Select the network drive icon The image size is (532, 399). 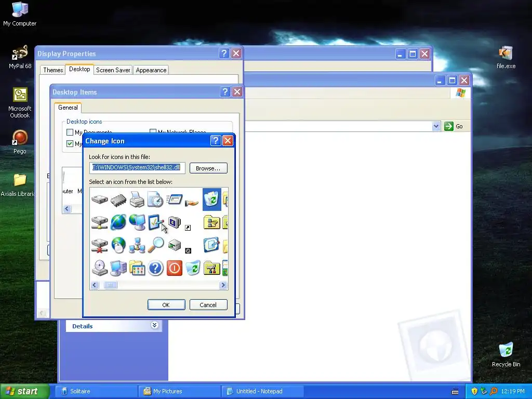(x=99, y=222)
